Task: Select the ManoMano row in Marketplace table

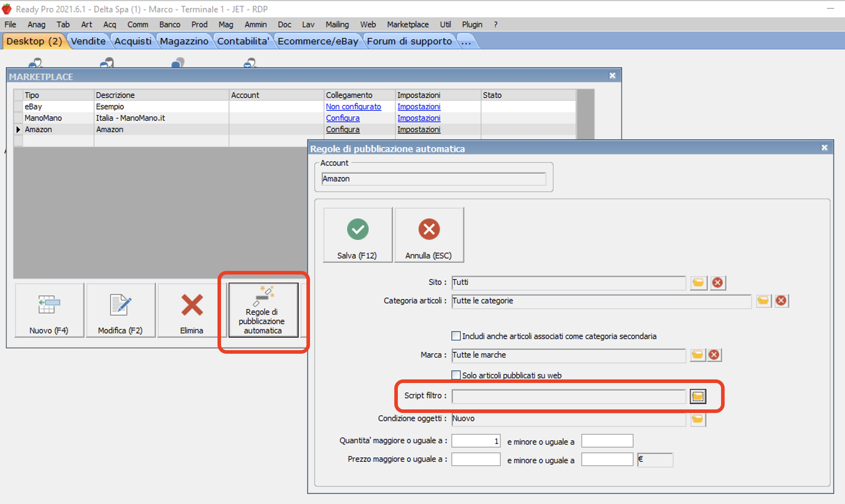Action: [294, 118]
